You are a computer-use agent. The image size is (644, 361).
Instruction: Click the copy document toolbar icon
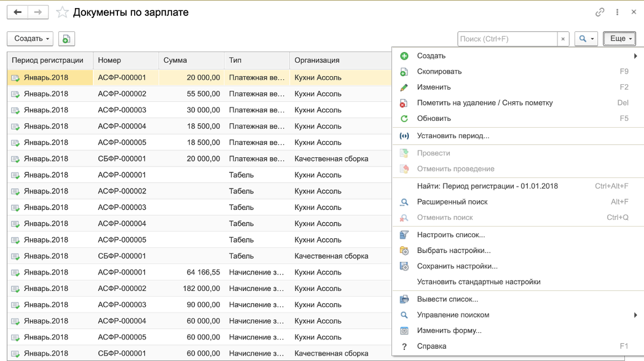click(66, 39)
